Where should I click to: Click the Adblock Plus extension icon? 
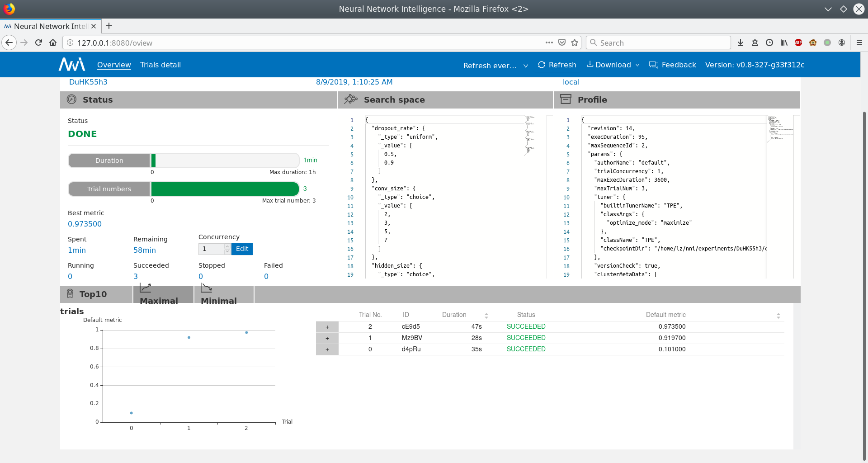pos(798,43)
